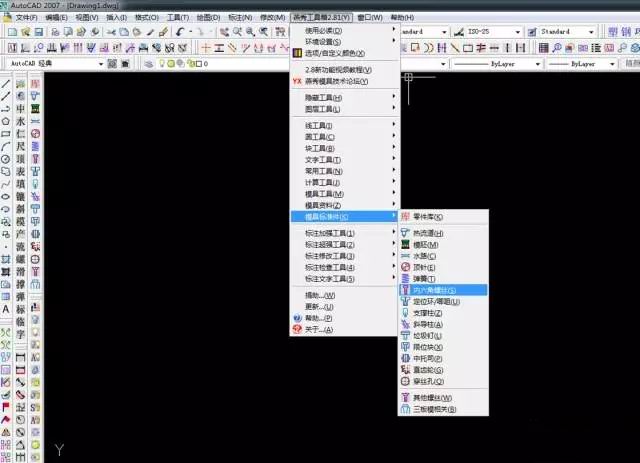Screen dimensions: 640x463
Task: Select the Ellipse draw tool
Action: 6,197
